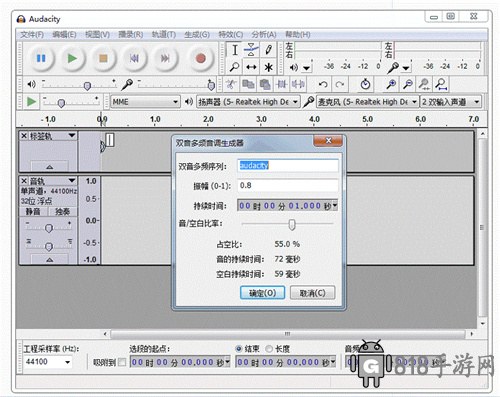Open the 音轨 track dropdown menu

[x=72, y=181]
